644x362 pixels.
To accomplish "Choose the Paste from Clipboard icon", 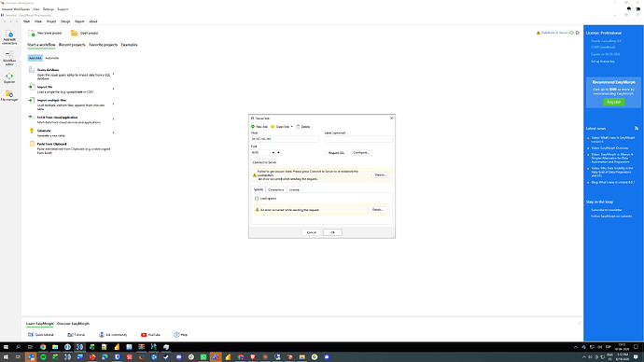I will pos(31,144).
